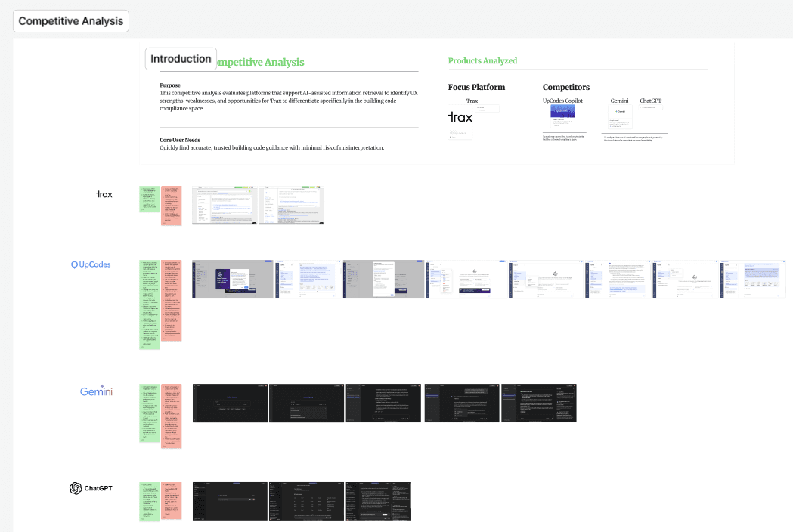Screen dimensions: 793x532
Task: Select the UpCodes row logo
Action: [91, 264]
